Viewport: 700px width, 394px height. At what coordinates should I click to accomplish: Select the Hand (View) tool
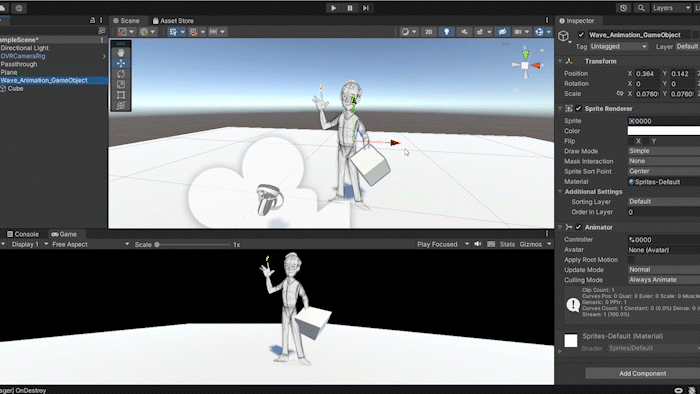pos(121,53)
